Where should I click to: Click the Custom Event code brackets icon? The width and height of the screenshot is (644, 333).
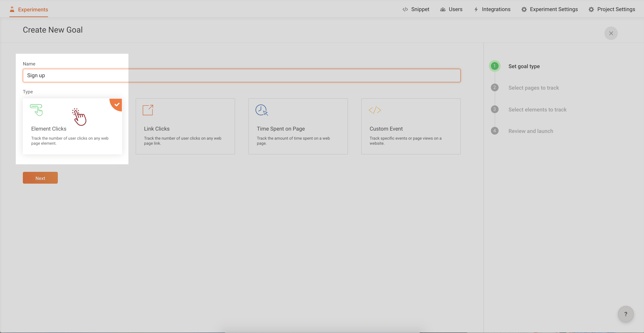(375, 110)
